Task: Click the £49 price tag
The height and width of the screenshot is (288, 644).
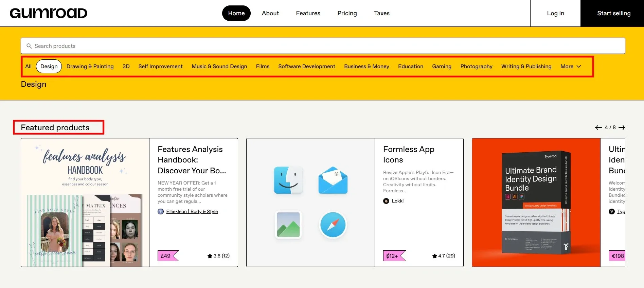Action: click(166, 256)
